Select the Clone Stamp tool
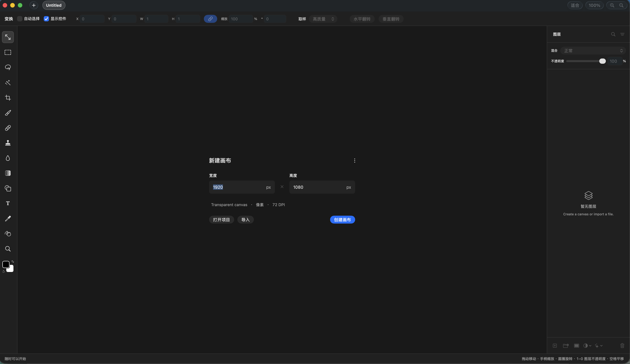 (8, 143)
